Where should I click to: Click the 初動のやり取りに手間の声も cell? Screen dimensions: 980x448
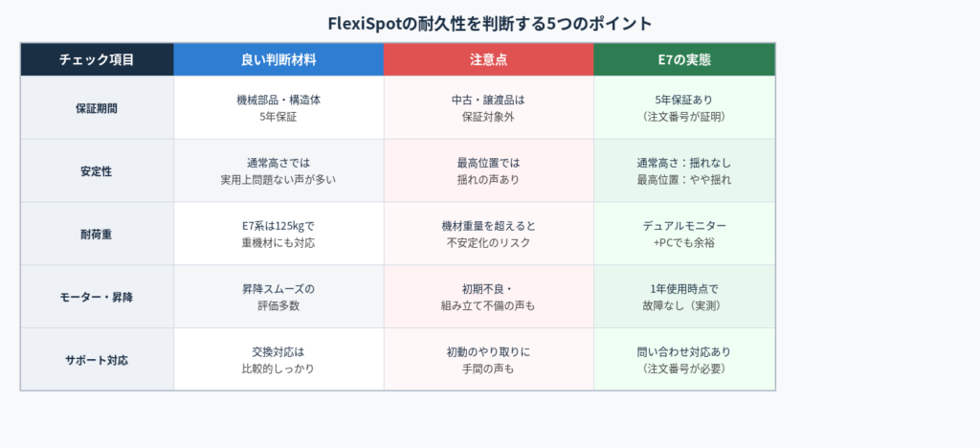click(488, 360)
